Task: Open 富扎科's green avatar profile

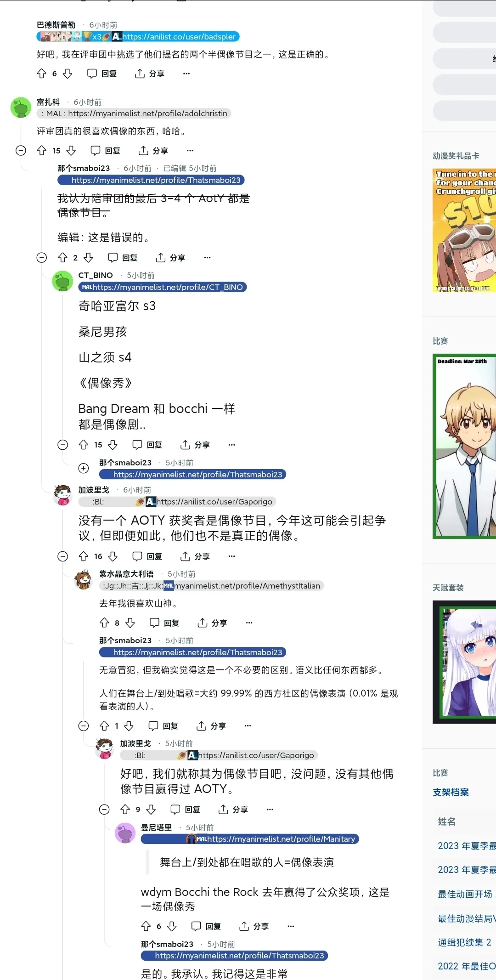Action: point(21,108)
